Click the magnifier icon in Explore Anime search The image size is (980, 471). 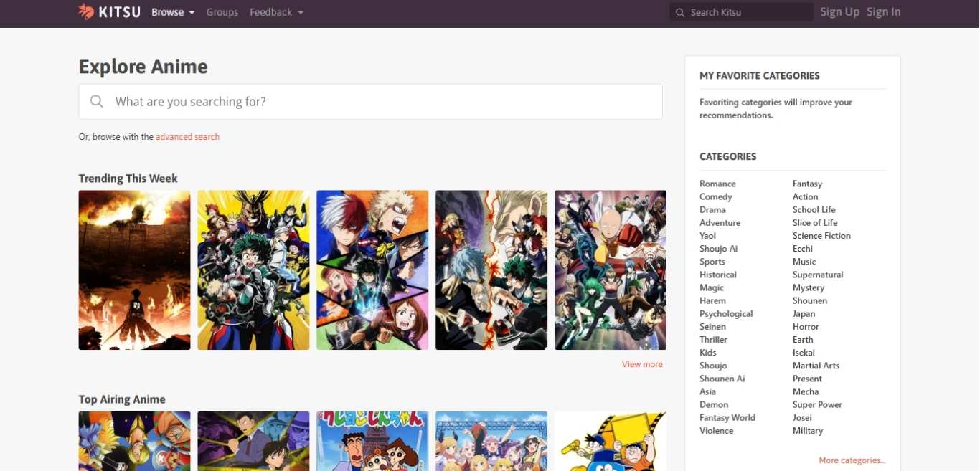click(x=97, y=102)
